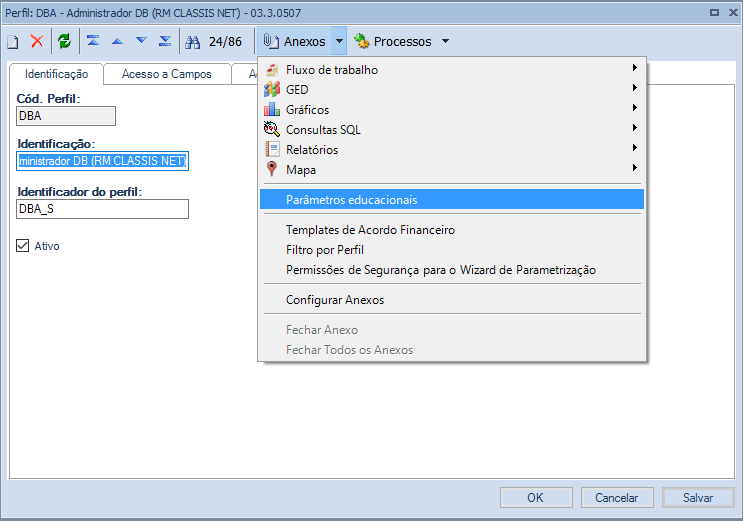Go to previous record up arrow
This screenshot has height=521, width=743.
tap(117, 42)
